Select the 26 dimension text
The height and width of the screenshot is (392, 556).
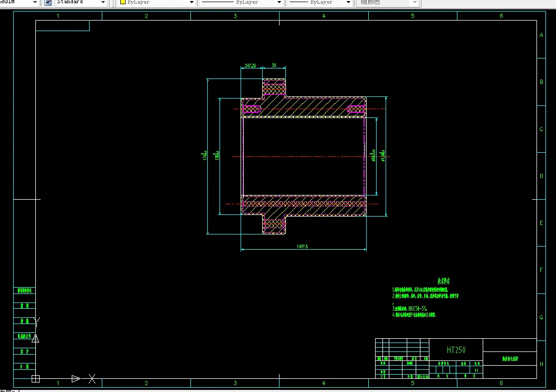tap(274, 65)
